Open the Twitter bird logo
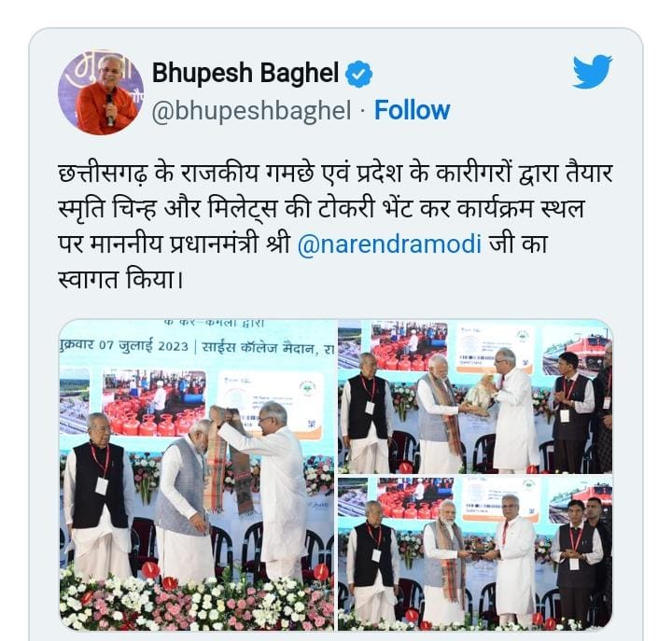This screenshot has height=641, width=672. click(593, 71)
